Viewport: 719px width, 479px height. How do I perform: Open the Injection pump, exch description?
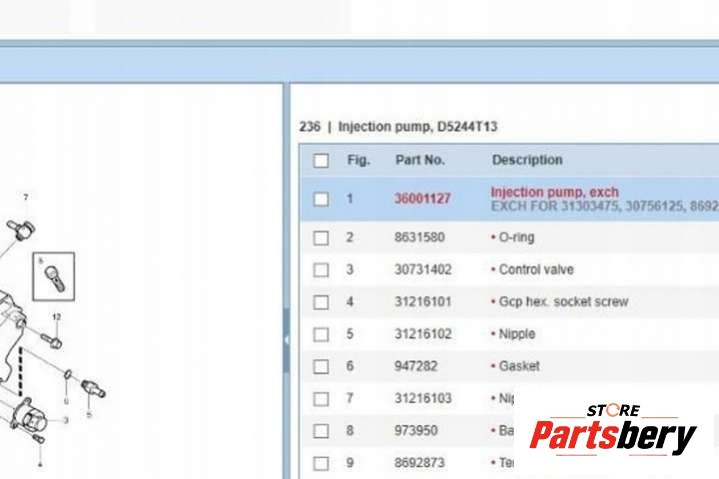pyautogui.click(x=554, y=192)
